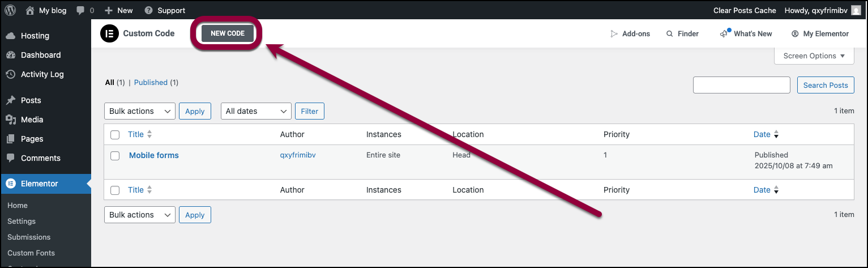Image resolution: width=868 pixels, height=268 pixels.
Task: Open Submissions under Elementor menu
Action: (29, 237)
